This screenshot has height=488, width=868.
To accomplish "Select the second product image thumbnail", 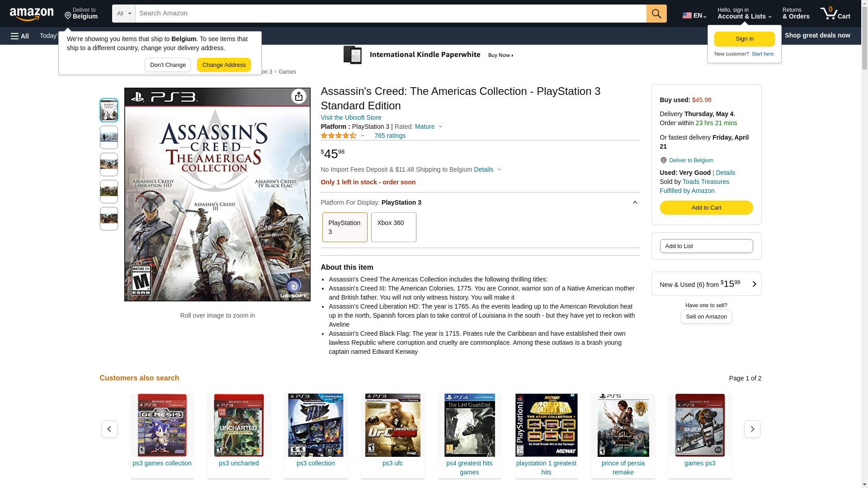I will tap(109, 137).
